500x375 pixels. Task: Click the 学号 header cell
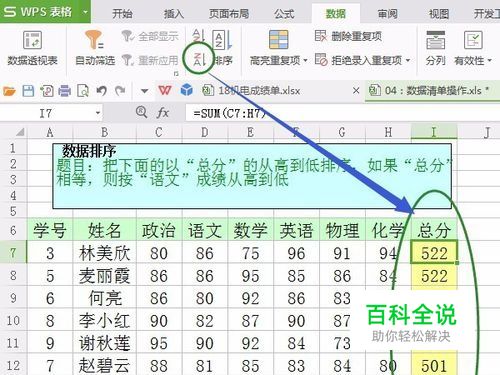point(50,230)
